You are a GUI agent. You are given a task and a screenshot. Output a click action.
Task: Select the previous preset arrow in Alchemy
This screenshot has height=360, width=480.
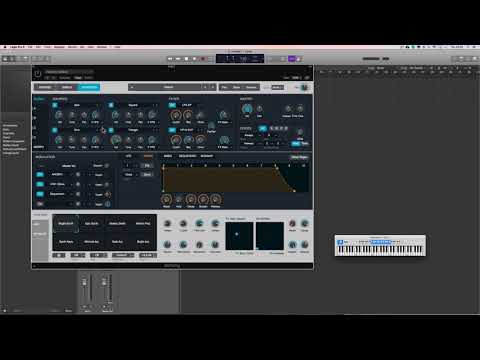[205, 87]
